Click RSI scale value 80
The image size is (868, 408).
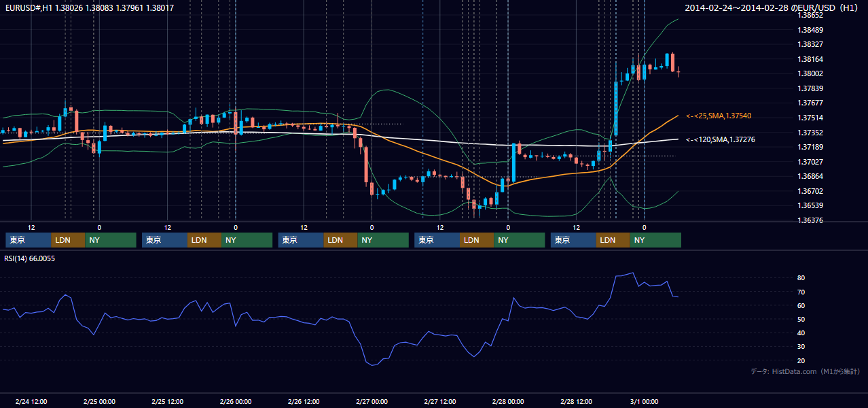(801, 278)
